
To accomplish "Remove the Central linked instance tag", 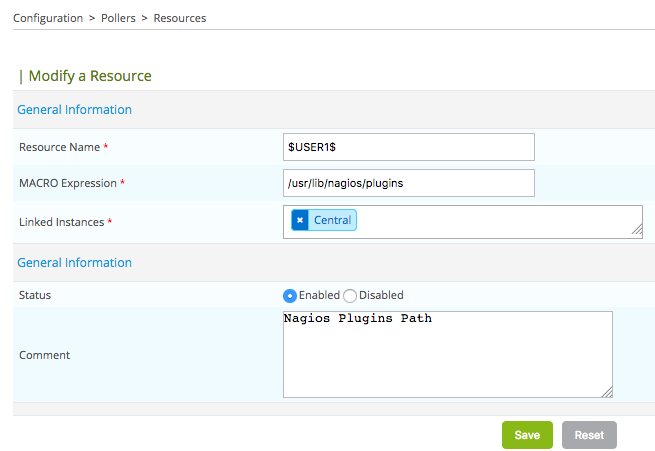I will 300,220.
